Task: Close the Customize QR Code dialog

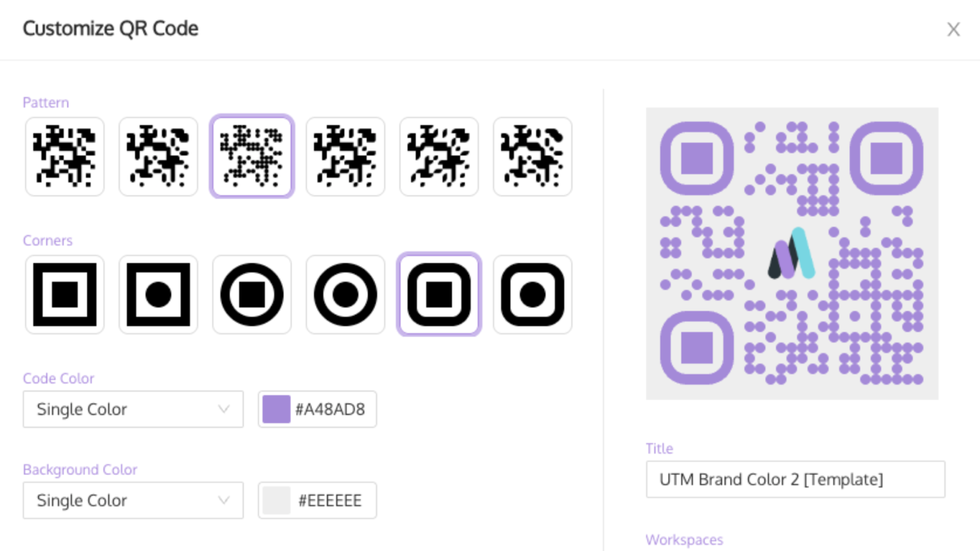Action: (954, 29)
